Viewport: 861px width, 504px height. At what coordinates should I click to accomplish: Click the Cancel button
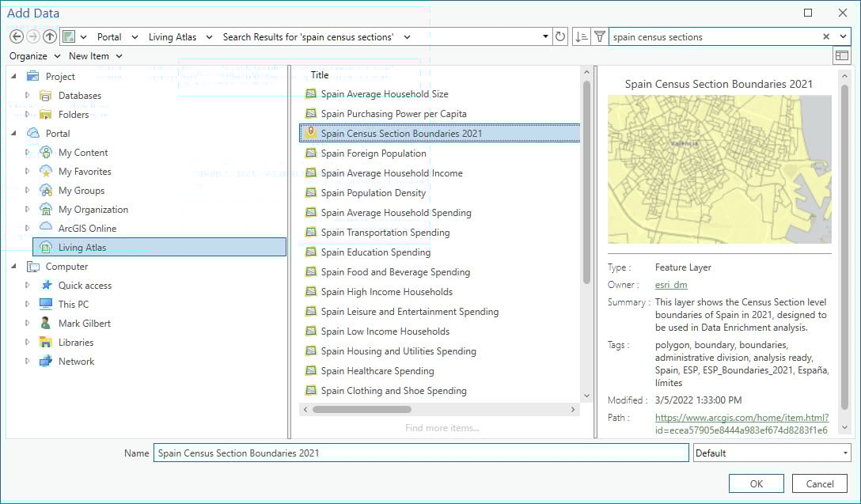coord(819,483)
